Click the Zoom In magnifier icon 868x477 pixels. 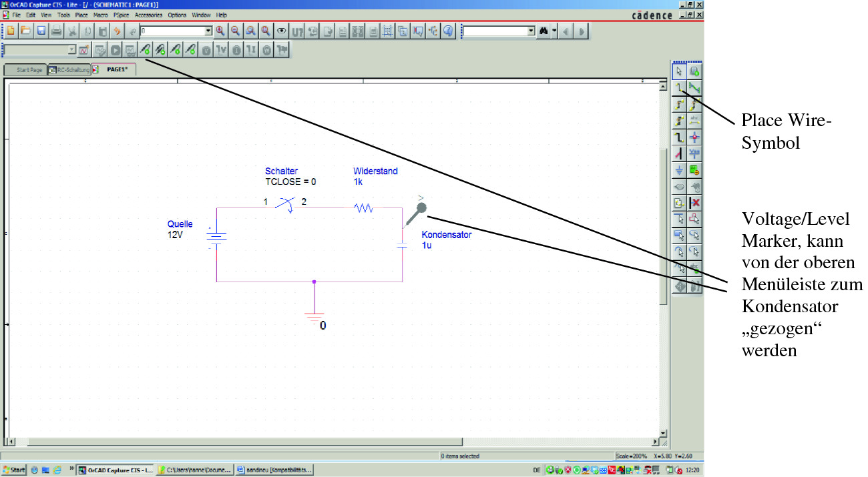(220, 31)
